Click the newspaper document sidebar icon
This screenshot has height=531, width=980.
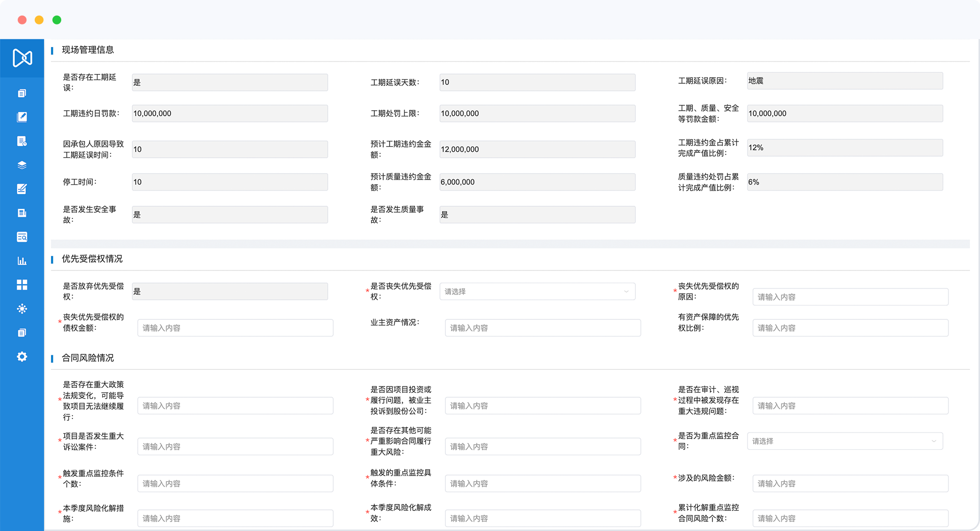click(x=22, y=213)
